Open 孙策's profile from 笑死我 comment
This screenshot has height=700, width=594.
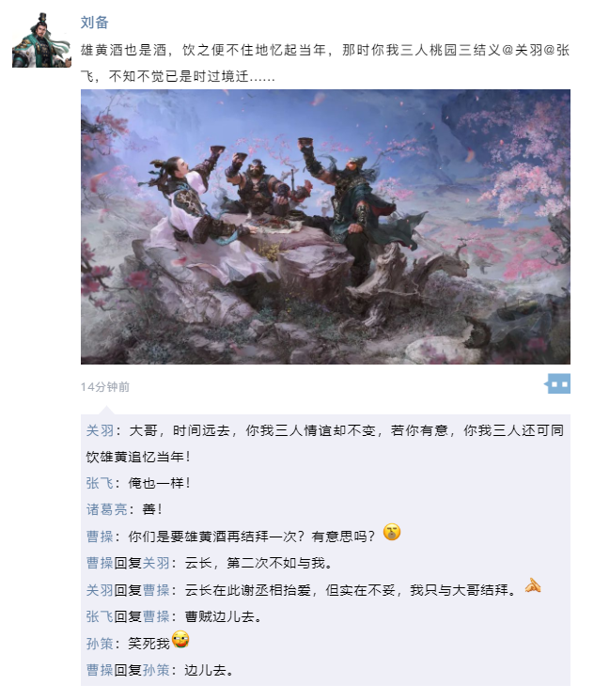tap(100, 644)
